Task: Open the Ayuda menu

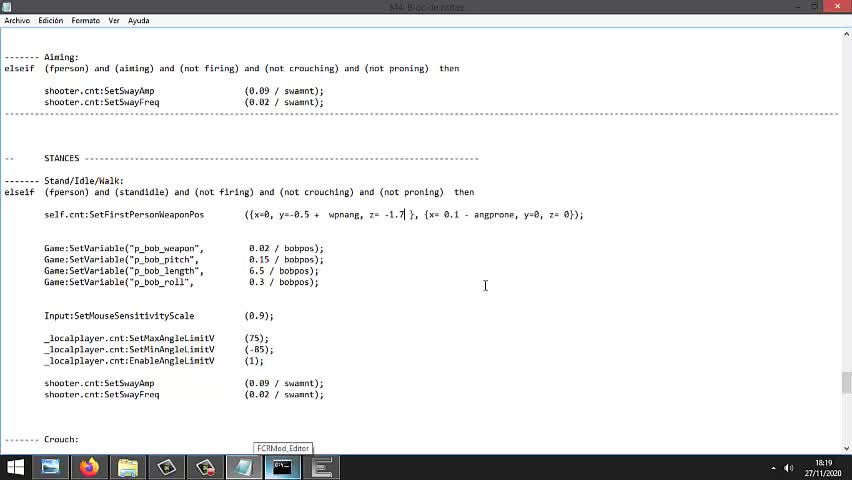Action: pyautogui.click(x=139, y=20)
